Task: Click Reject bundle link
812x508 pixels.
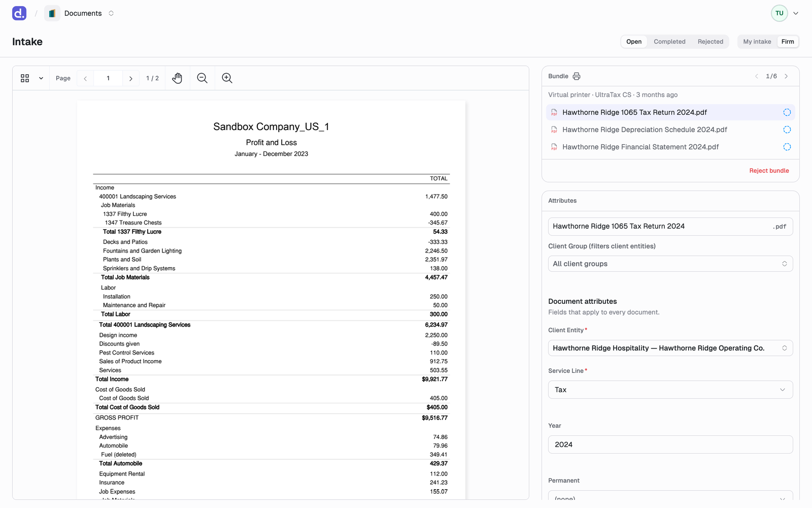Action: pos(769,171)
